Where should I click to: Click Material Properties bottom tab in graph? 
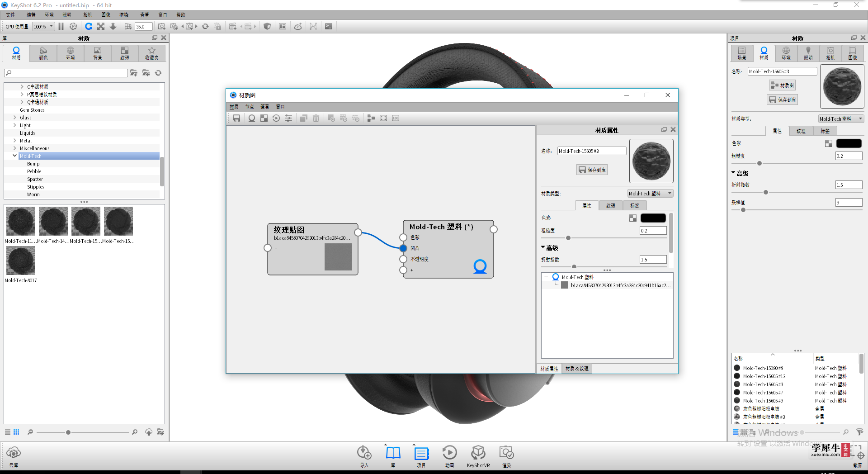click(549, 369)
